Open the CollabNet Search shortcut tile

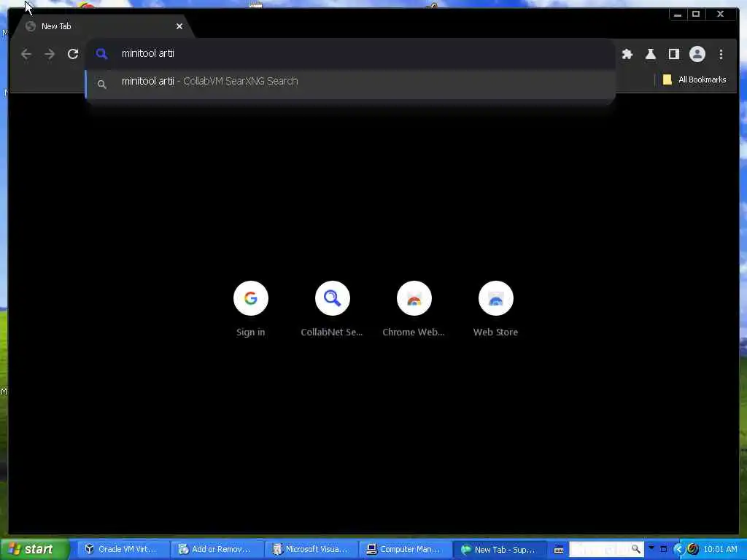pyautogui.click(x=332, y=309)
